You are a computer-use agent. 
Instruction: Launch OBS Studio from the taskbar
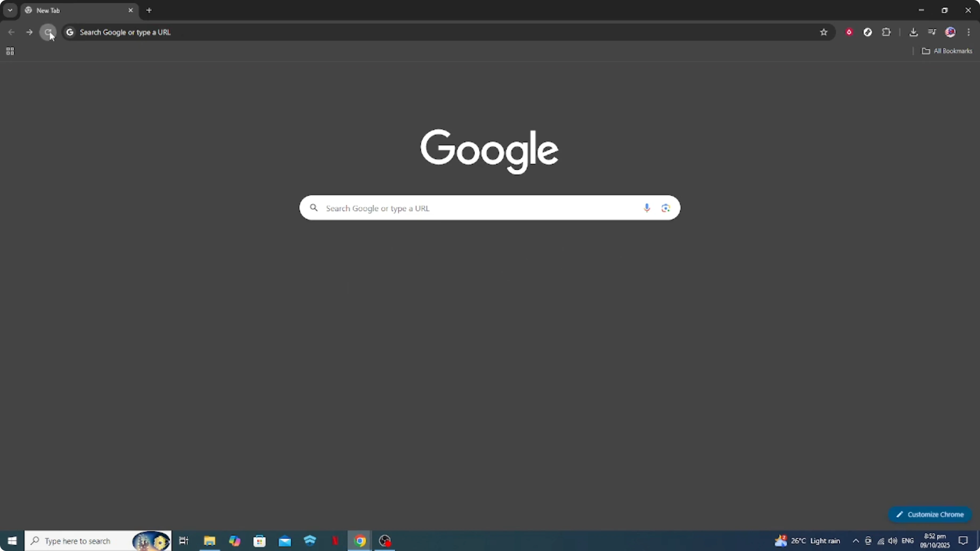point(385,541)
